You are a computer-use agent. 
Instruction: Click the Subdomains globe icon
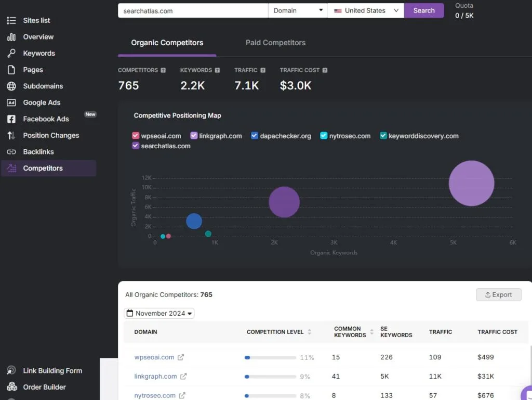click(x=11, y=86)
